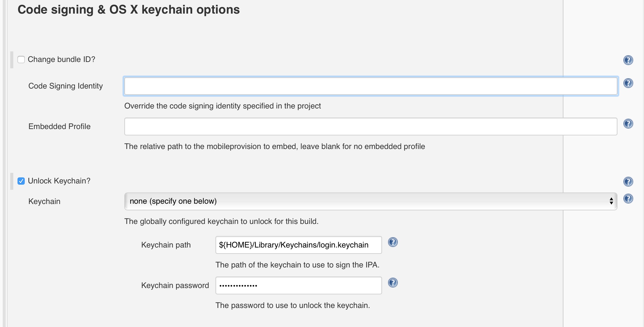
Task: Show help for Keychain password
Action: [393, 283]
